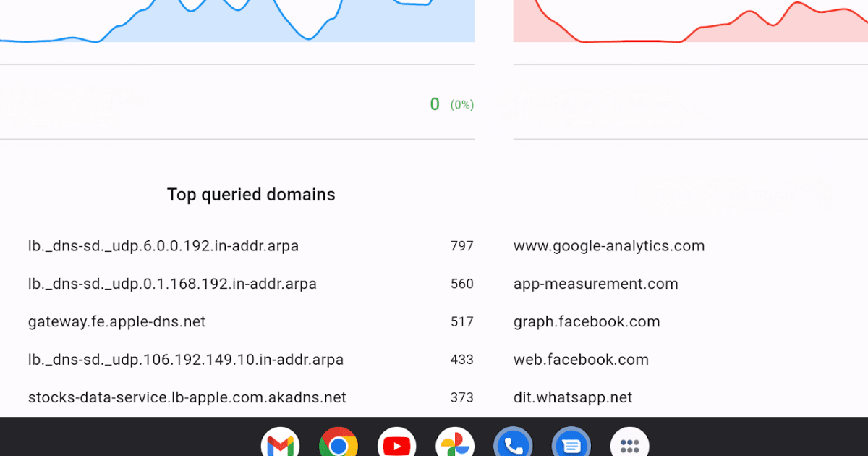
Task: Select the www.google-analytics.com domain entry
Action: [x=609, y=245]
